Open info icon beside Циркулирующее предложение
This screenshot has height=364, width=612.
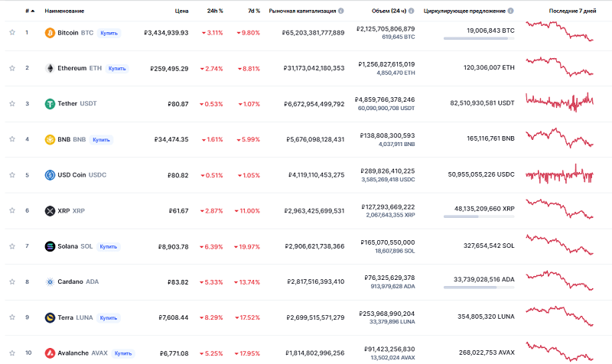coord(510,11)
